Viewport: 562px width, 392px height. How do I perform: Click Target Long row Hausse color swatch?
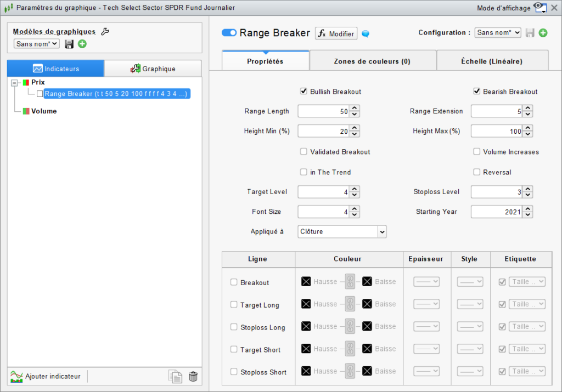pyautogui.click(x=306, y=304)
